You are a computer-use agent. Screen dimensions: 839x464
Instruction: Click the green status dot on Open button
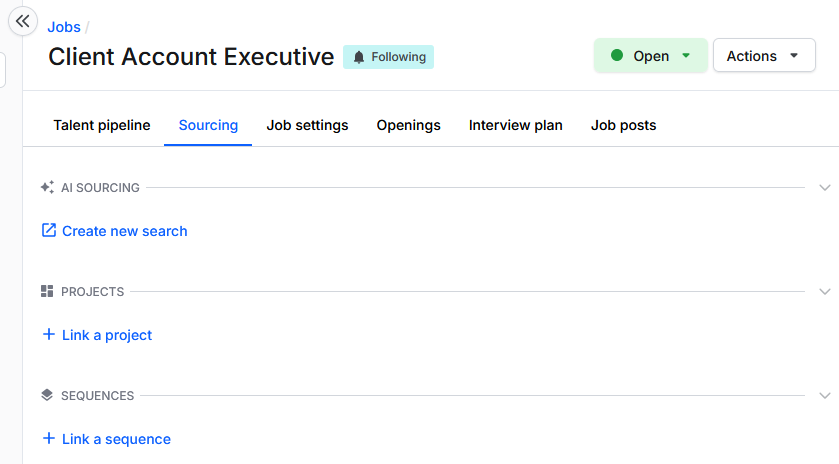click(x=617, y=55)
